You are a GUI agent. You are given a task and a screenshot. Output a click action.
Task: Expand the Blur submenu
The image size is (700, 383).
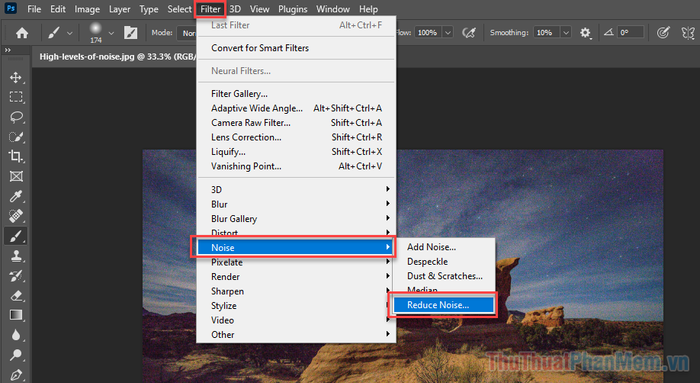pyautogui.click(x=297, y=204)
